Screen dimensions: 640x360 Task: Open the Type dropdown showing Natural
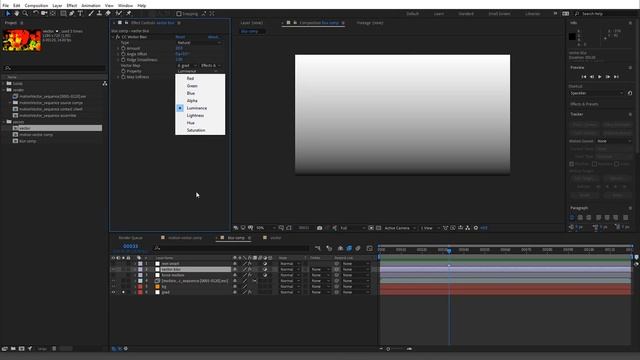[x=199, y=42]
